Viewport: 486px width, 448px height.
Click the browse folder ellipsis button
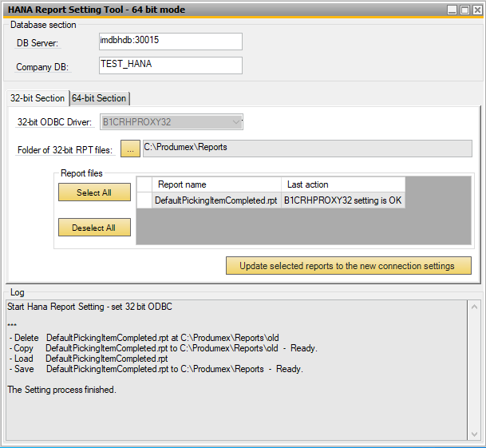pyautogui.click(x=130, y=149)
